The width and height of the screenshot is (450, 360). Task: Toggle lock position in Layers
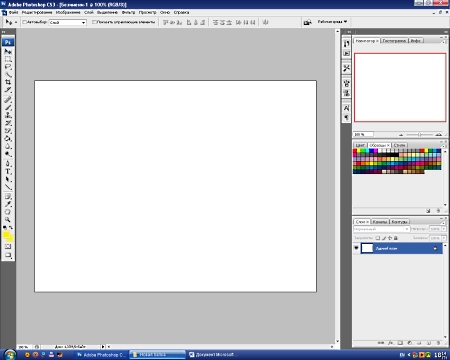pos(390,238)
